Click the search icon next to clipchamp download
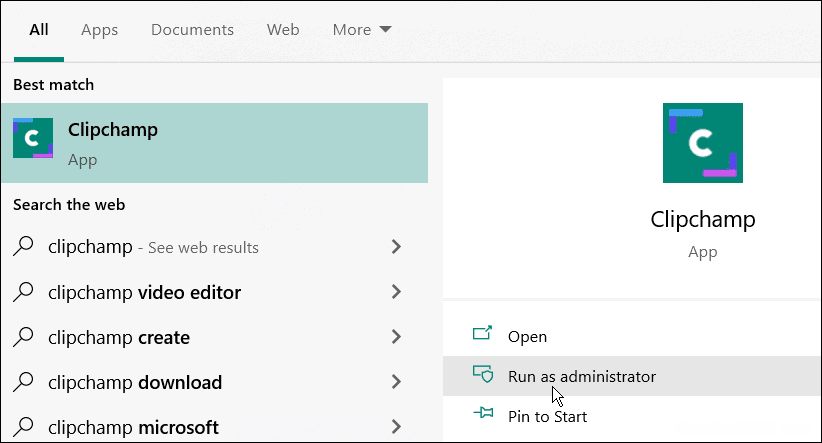The image size is (822, 443). coord(24,382)
